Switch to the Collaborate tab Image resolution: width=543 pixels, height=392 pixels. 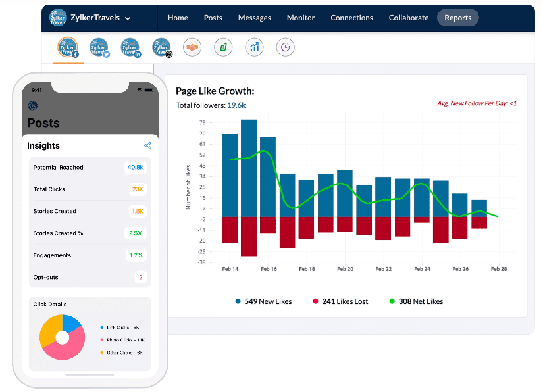tap(409, 18)
